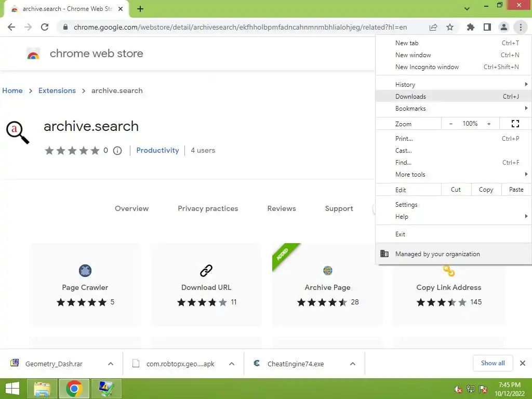
Task: Open the profile avatar icon
Action: 504,27
